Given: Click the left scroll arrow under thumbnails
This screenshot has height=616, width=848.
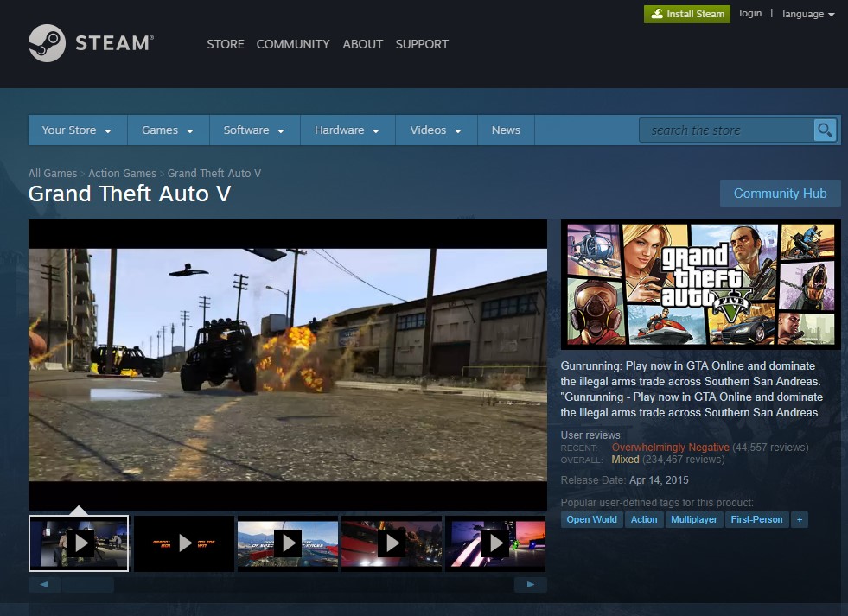Looking at the screenshot, I should click(44, 584).
